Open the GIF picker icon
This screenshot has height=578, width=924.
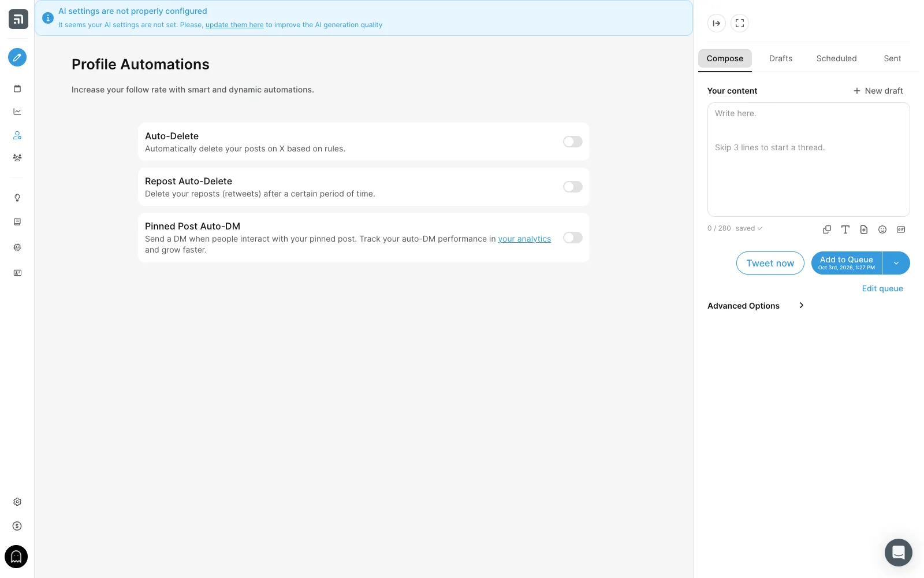click(901, 229)
